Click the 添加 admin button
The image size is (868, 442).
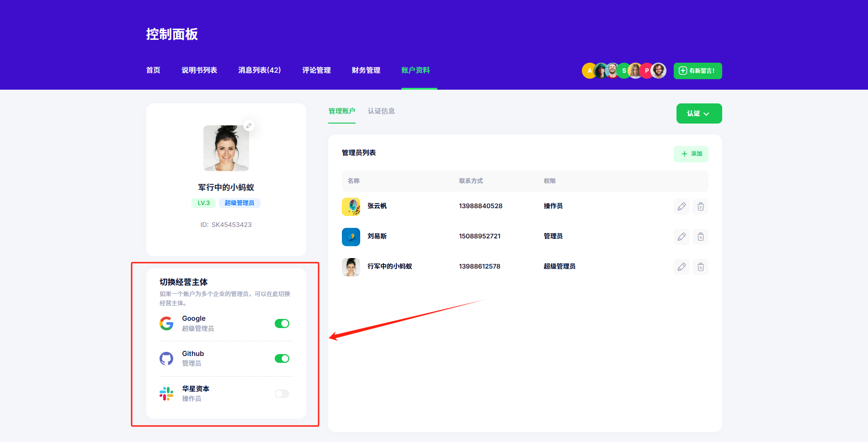pos(691,154)
